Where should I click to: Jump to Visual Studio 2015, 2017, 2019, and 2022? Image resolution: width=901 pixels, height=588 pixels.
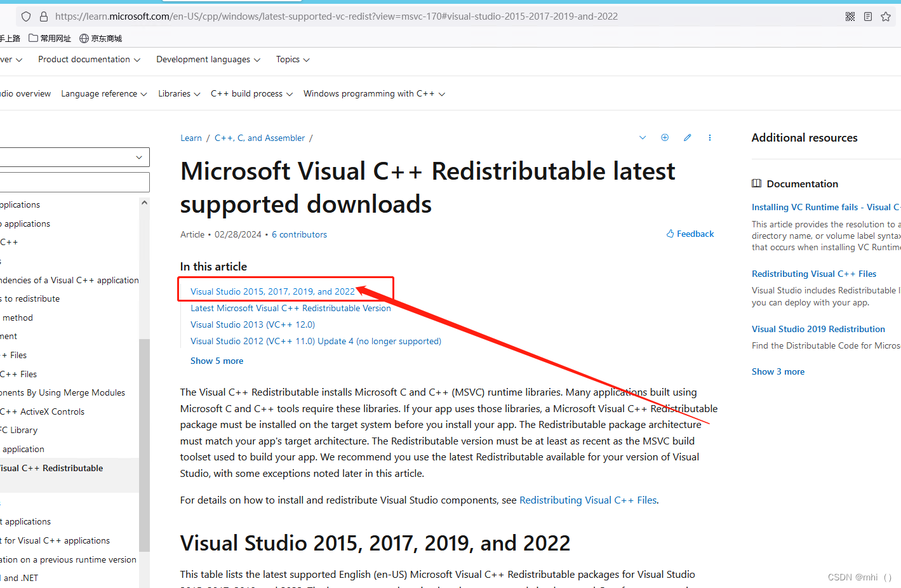[272, 291]
